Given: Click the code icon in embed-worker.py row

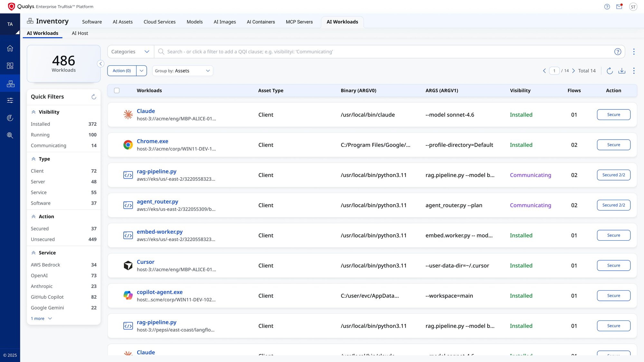Looking at the screenshot, I should pos(128,235).
